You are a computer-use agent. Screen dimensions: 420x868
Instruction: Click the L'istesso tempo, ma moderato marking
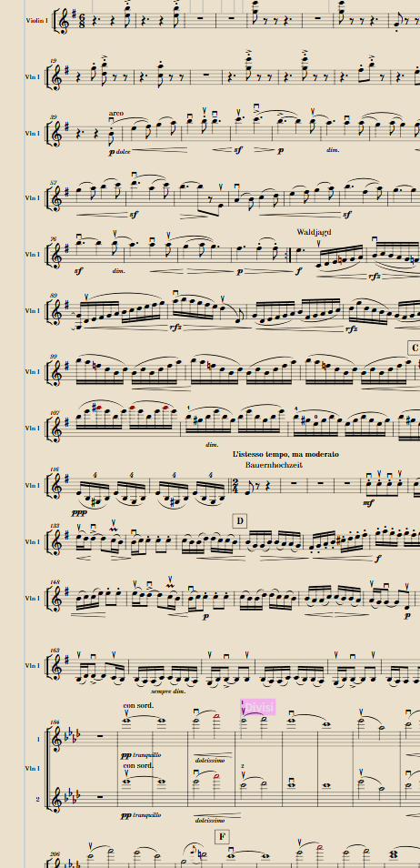click(x=286, y=454)
